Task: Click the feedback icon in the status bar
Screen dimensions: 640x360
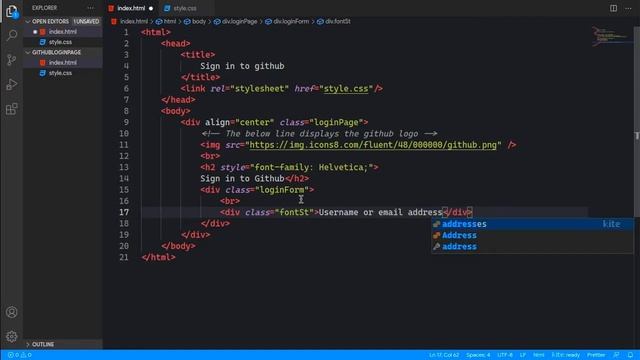Action: 616,355
